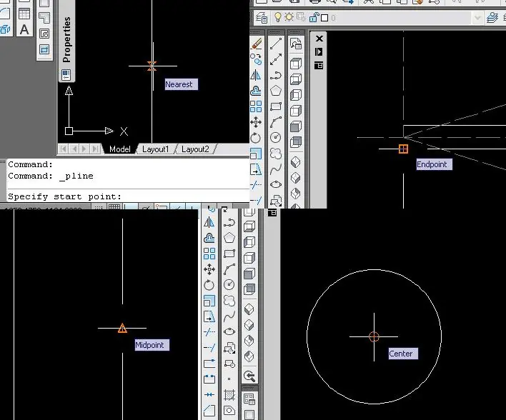Pick the Ellipse tool in the lower Draw toolbar

(x=229, y=331)
